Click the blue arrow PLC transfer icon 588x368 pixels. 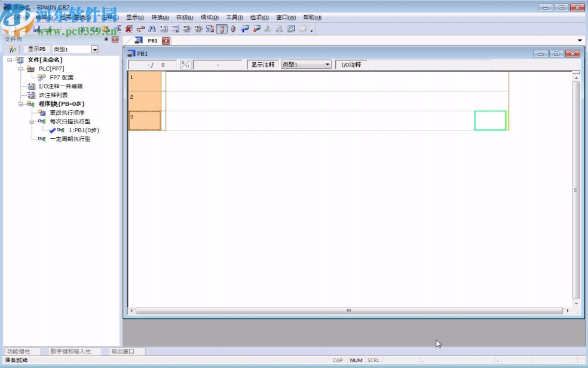(245, 29)
